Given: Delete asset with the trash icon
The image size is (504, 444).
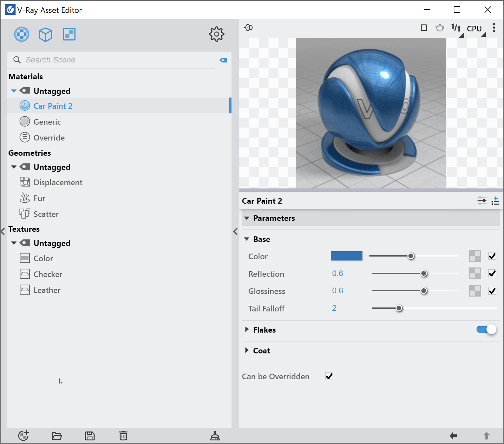Looking at the screenshot, I should [x=123, y=436].
